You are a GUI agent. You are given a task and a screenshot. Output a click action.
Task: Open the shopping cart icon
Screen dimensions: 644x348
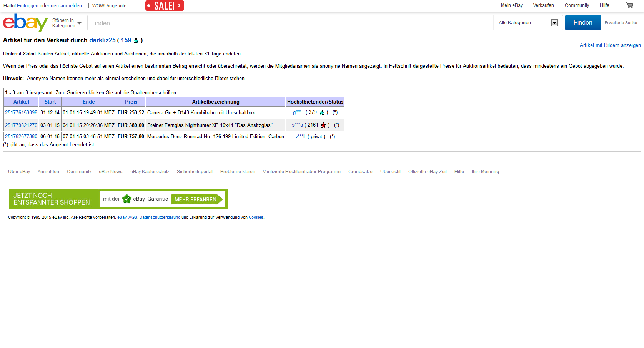pos(629,5)
